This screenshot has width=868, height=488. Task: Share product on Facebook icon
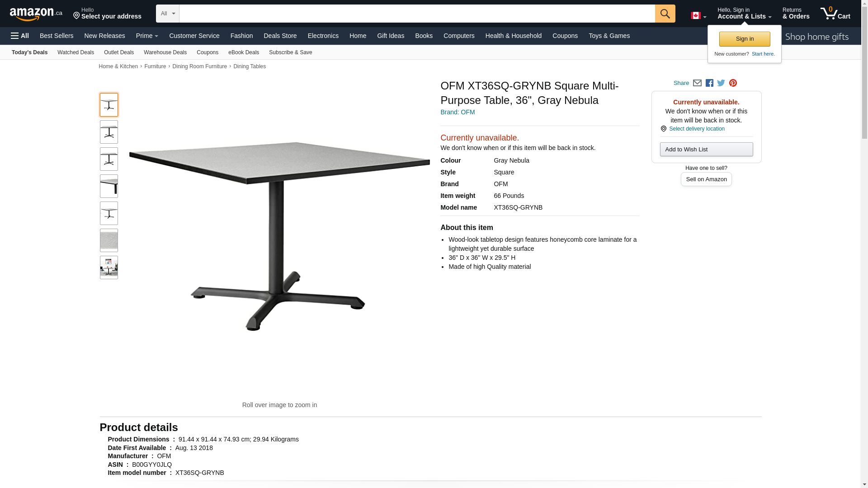click(x=709, y=83)
